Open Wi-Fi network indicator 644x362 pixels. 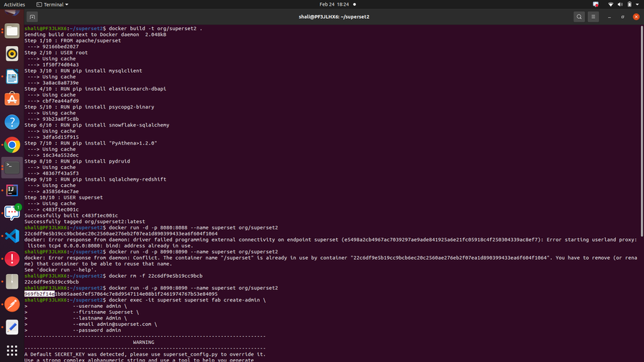611,4
